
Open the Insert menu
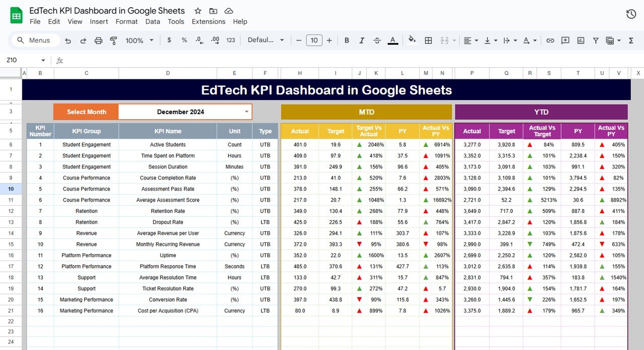click(99, 22)
